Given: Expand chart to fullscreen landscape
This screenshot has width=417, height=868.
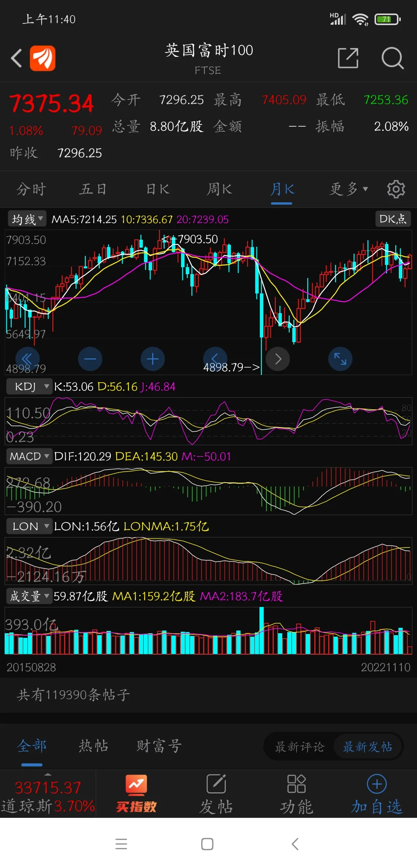Looking at the screenshot, I should coord(340,359).
